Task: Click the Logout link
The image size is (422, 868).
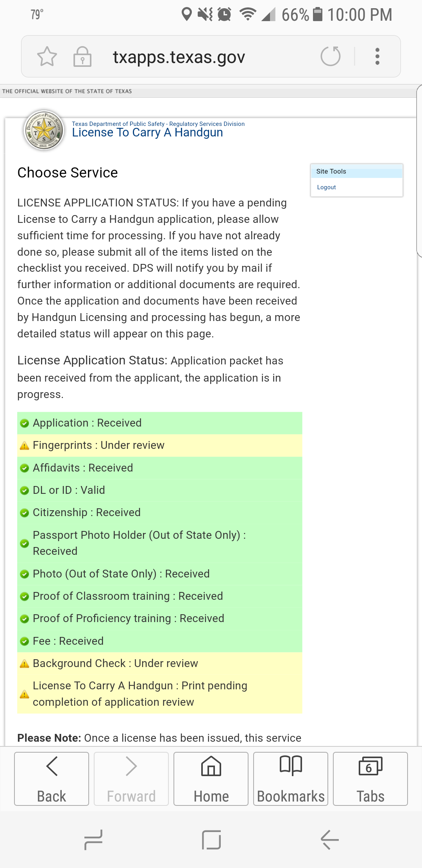Action: (326, 187)
